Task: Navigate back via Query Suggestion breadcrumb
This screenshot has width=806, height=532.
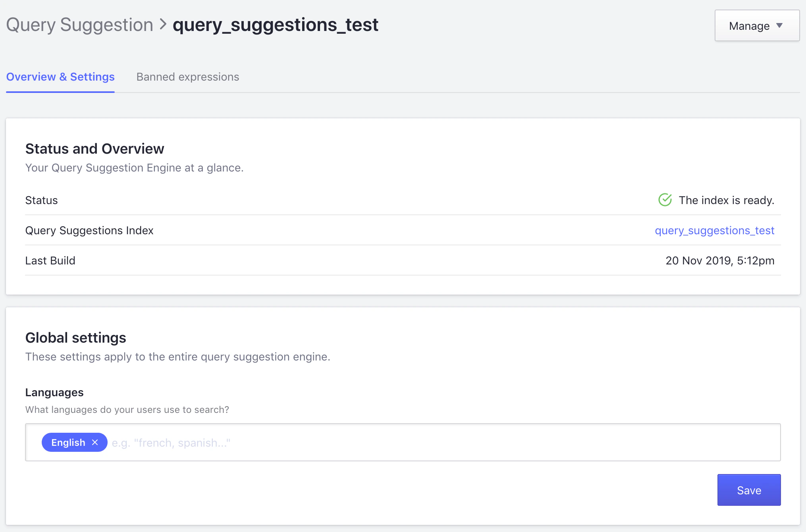Action: (79, 25)
